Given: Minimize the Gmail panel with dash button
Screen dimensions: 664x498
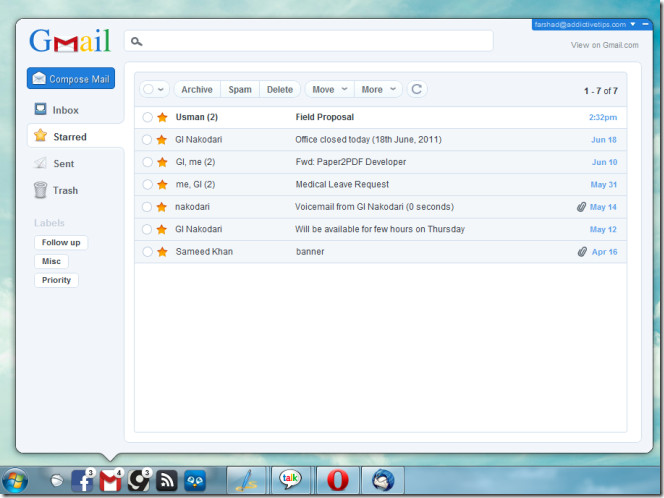Looking at the screenshot, I should 645,24.
